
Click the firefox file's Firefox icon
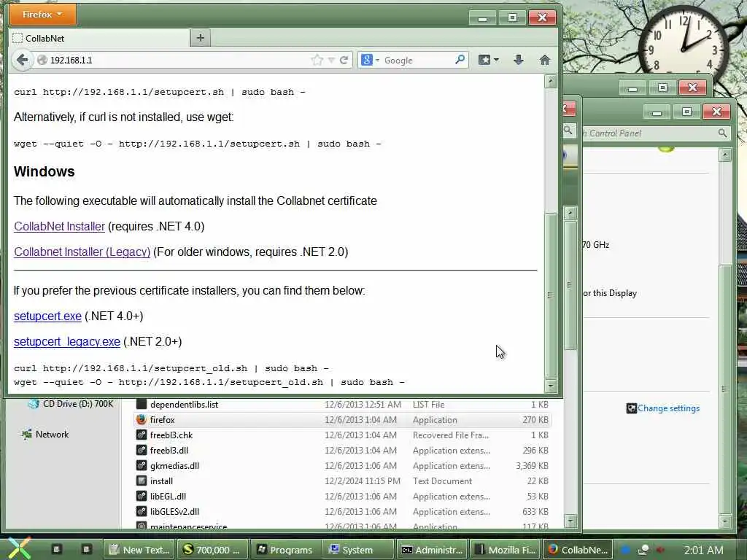[x=141, y=419]
